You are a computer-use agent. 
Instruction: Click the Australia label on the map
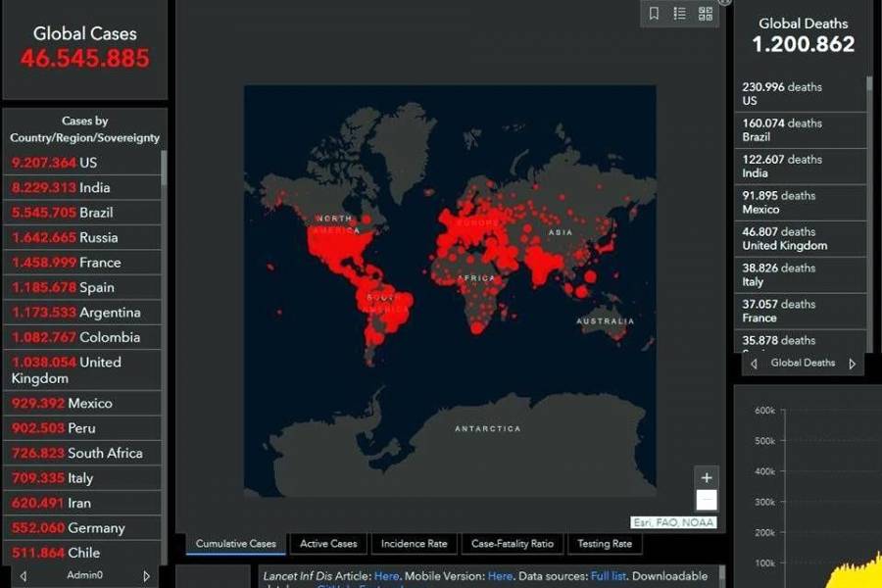[x=606, y=321]
